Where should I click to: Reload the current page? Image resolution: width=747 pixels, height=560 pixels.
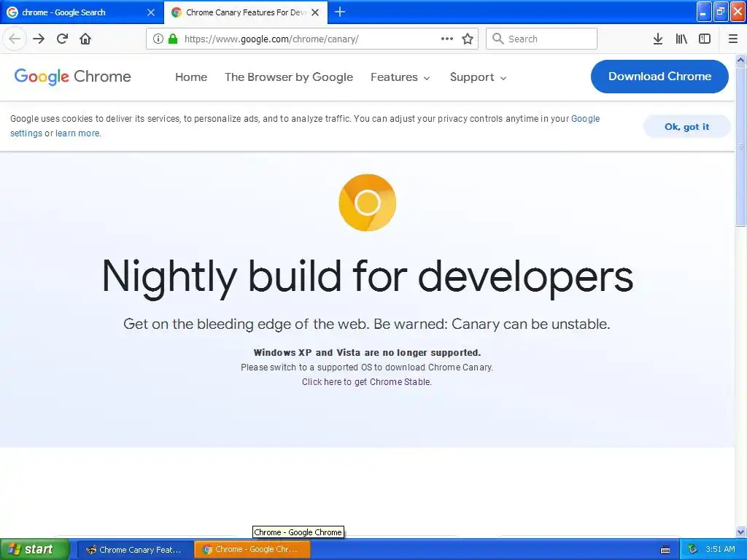(62, 39)
